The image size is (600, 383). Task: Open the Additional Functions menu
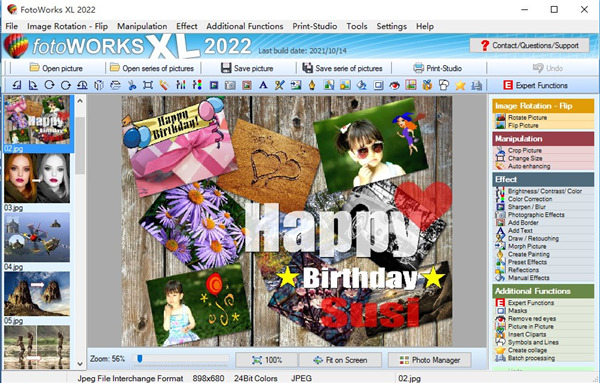click(x=245, y=26)
